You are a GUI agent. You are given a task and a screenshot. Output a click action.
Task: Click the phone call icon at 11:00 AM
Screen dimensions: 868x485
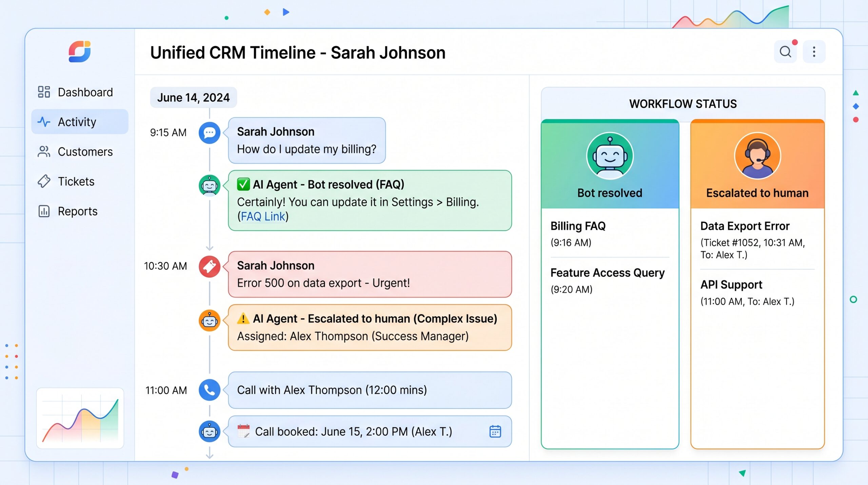coord(209,390)
